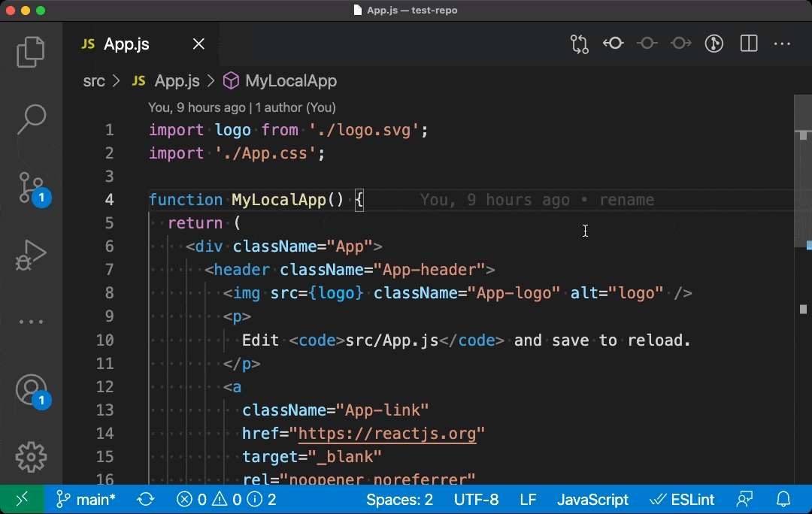Jump to next change with the arrow icon
Screen dimensions: 812x514
(x=680, y=43)
